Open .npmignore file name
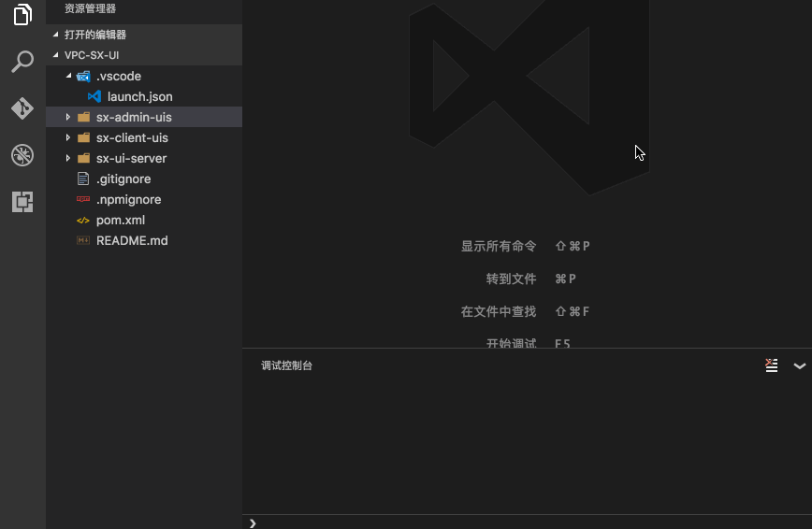 click(128, 199)
